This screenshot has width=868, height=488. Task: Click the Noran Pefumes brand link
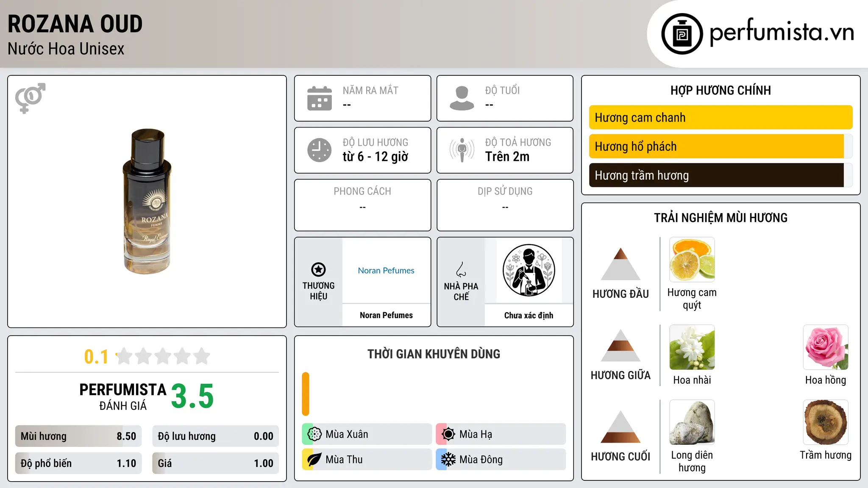point(386,270)
